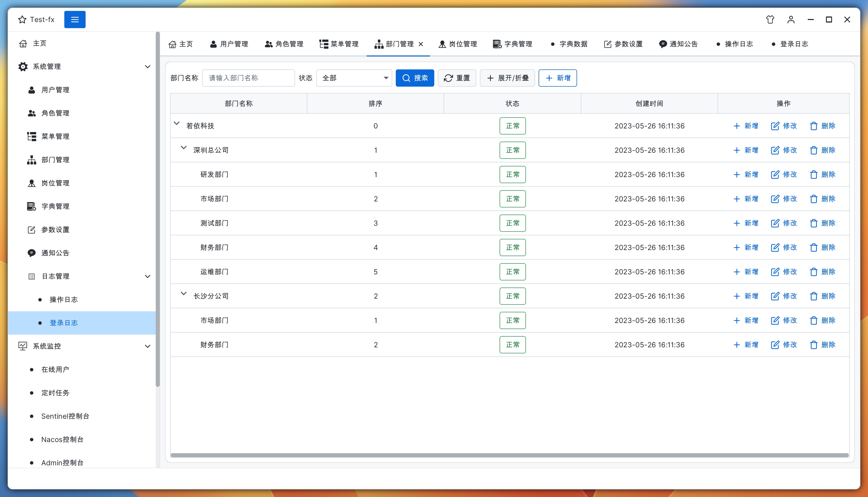Click the horizontal scrollbar below table
Image resolution: width=868 pixels, height=497 pixels.
(x=509, y=455)
